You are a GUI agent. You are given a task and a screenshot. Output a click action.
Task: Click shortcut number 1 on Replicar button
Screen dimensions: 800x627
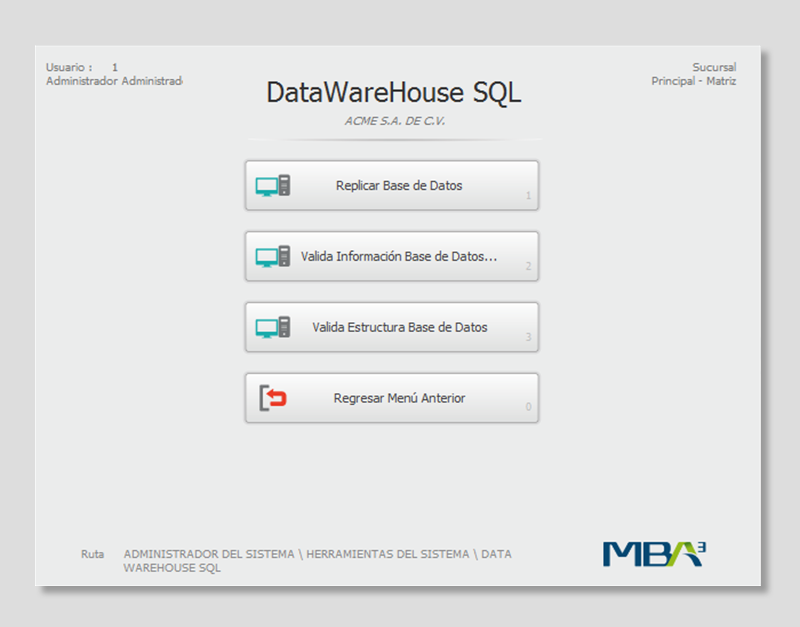(529, 196)
